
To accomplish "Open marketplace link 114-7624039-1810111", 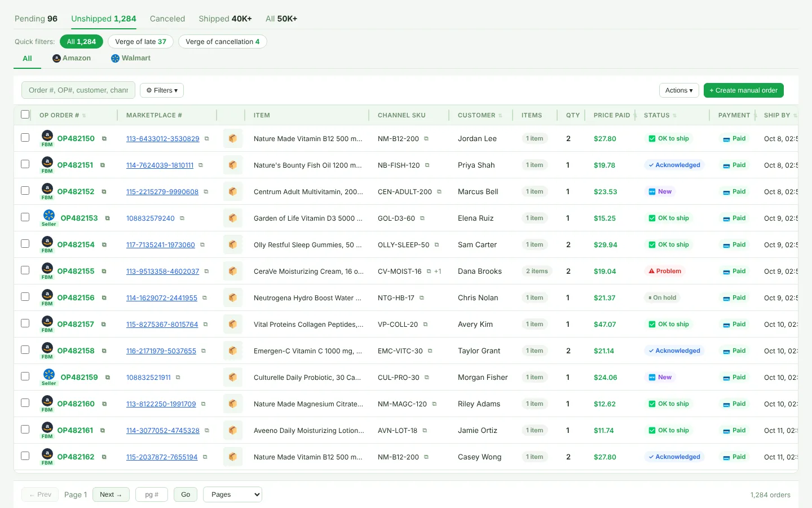I will [160, 165].
